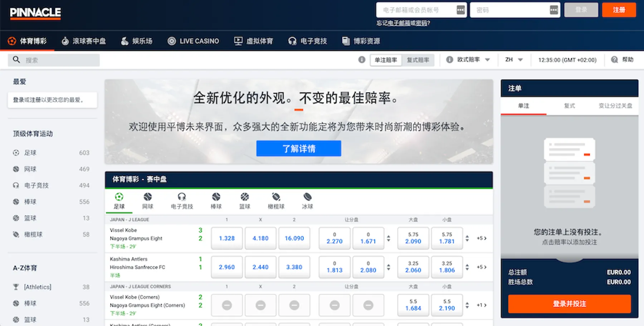The width and height of the screenshot is (644, 326).
Task: Open 虚拟体育 virtual sports nav item
Action: (x=253, y=41)
